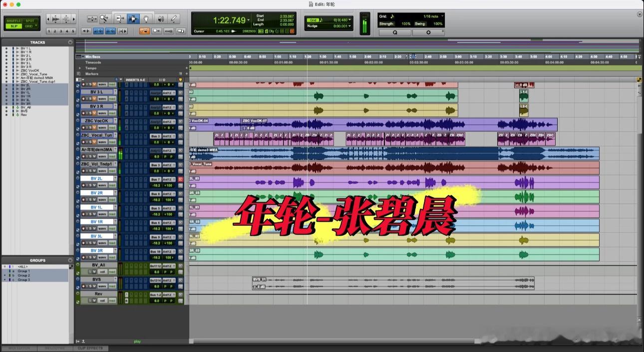The width and height of the screenshot is (644, 352).
Task: Enable Spot edit mode
Action: [30, 21]
